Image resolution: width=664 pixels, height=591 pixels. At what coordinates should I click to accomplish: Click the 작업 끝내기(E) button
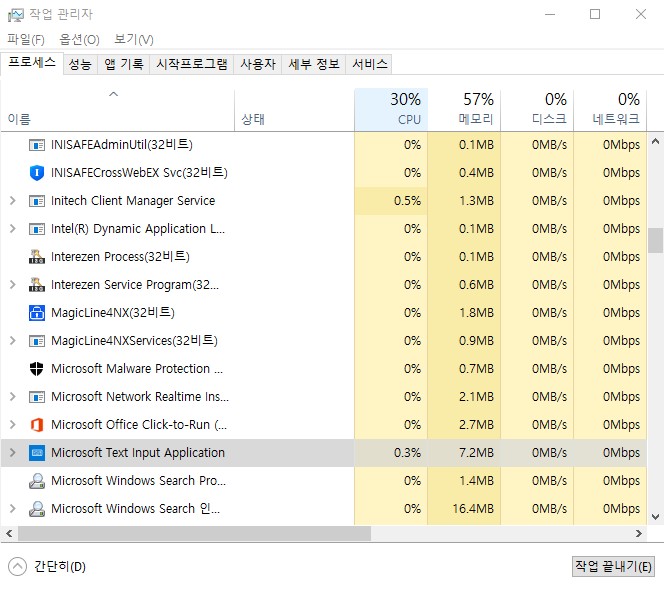tap(613, 566)
